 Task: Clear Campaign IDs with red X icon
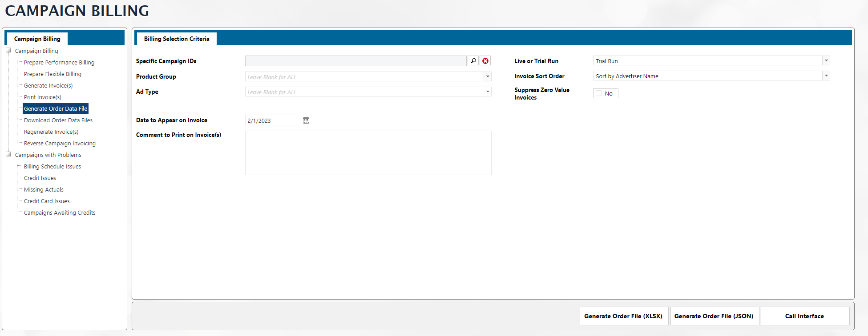click(x=485, y=61)
